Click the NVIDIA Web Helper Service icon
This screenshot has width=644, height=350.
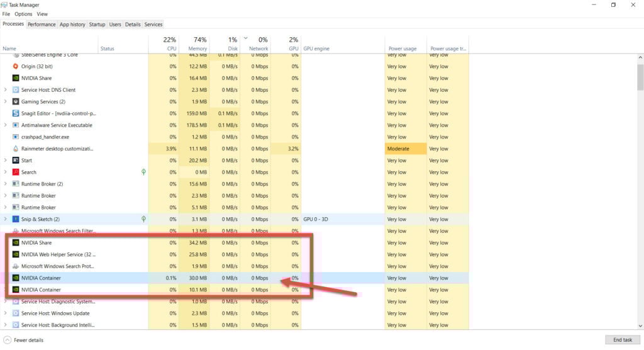pyautogui.click(x=16, y=254)
